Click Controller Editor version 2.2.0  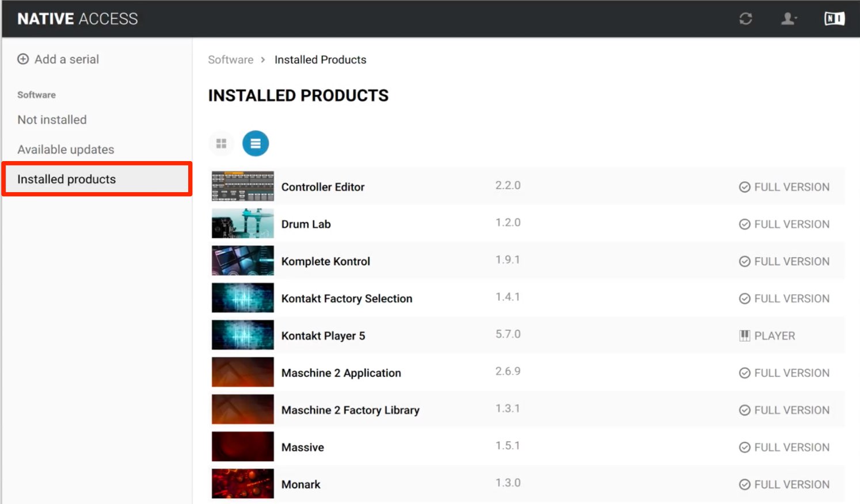pos(508,185)
